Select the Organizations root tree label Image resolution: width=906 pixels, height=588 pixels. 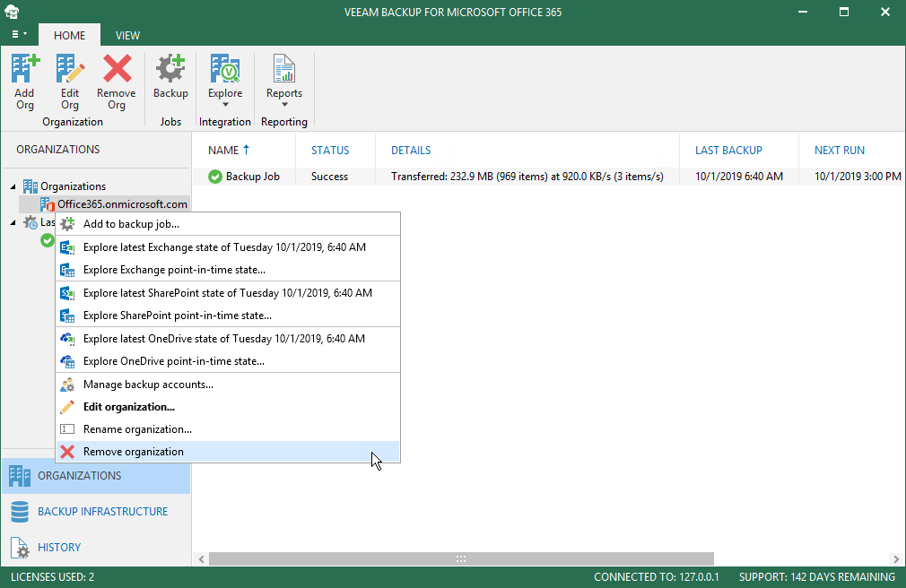(73, 186)
